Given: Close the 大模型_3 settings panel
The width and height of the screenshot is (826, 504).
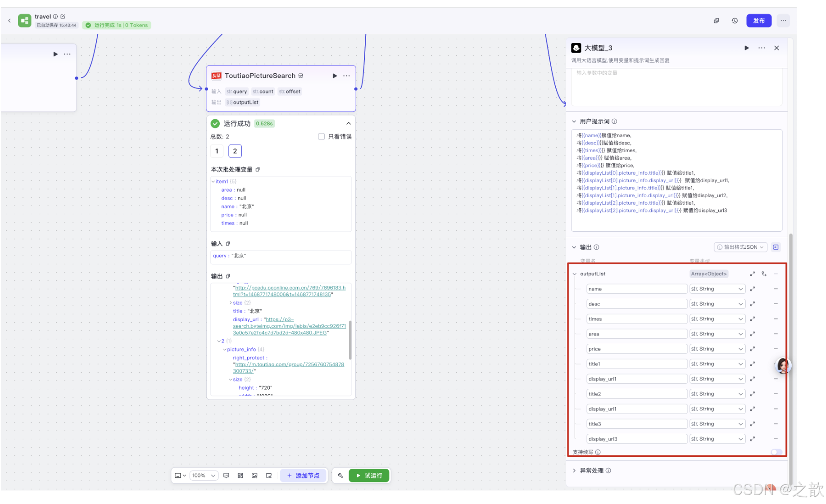Looking at the screenshot, I should (776, 48).
